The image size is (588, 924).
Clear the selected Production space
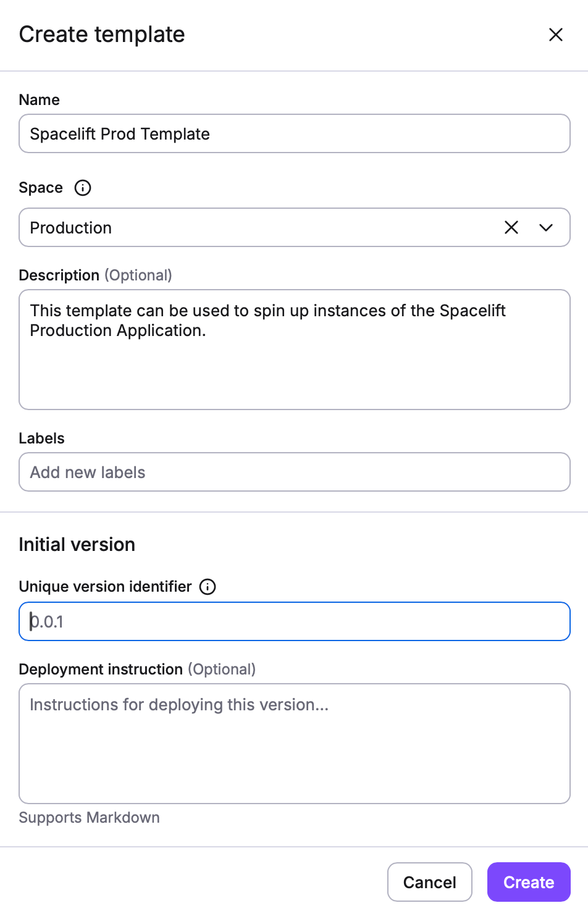(x=511, y=228)
